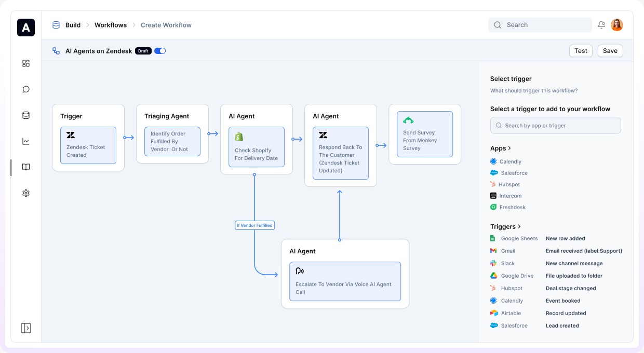Select the Build breadcrumb item
Screen dimensions: 644x353
[x=73, y=25]
